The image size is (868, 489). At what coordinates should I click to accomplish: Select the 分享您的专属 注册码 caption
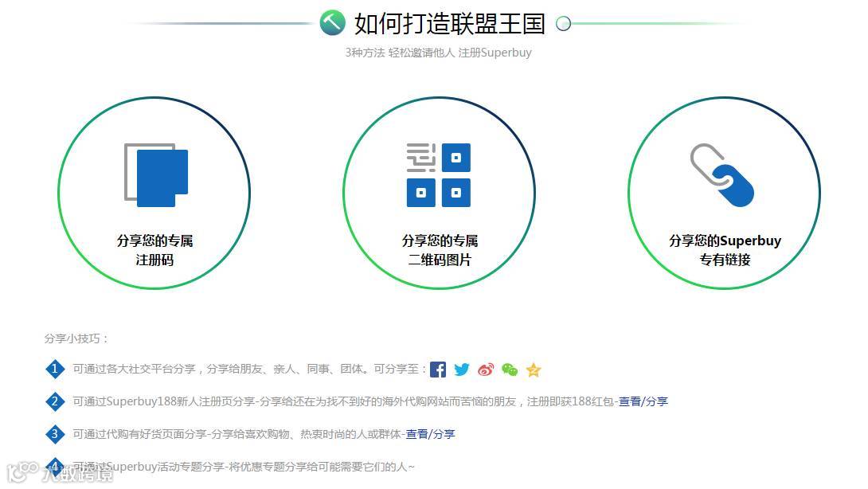pyautogui.click(x=154, y=250)
